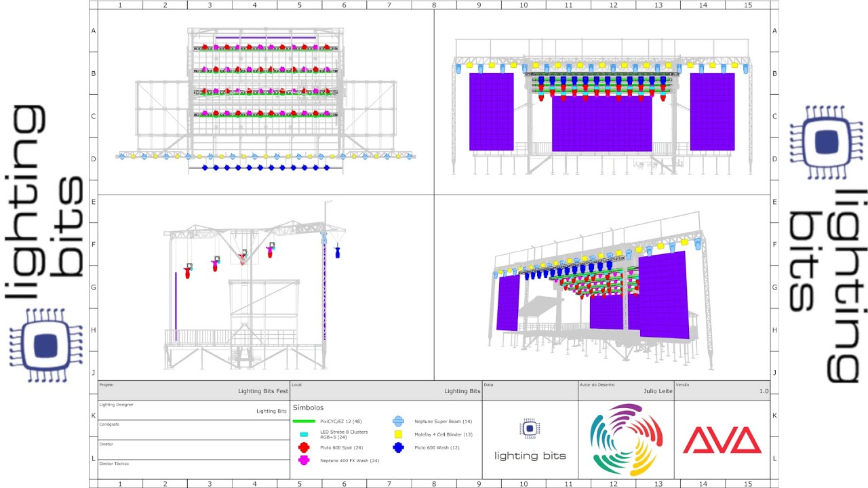Click the red AVA logo
Image resolution: width=868 pixels, height=488 pixels.
pyautogui.click(x=722, y=440)
